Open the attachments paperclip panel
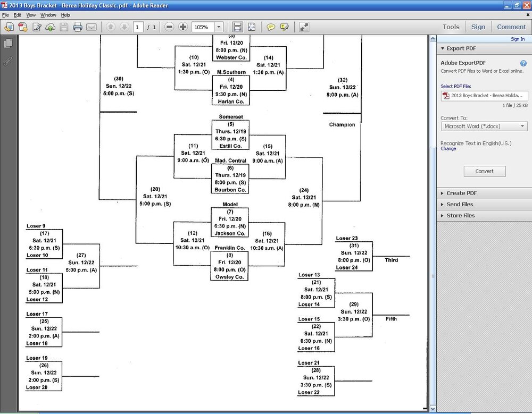 8,61
